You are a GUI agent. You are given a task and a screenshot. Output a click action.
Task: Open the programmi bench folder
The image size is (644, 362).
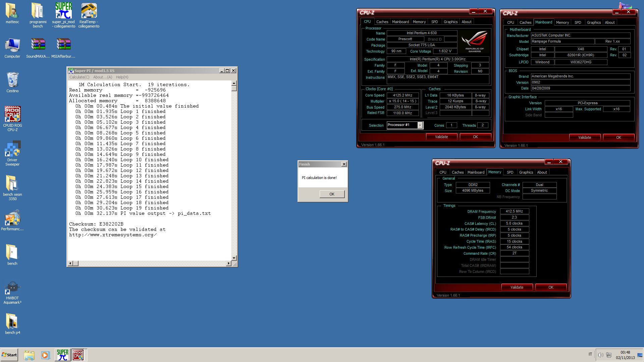coord(38,15)
